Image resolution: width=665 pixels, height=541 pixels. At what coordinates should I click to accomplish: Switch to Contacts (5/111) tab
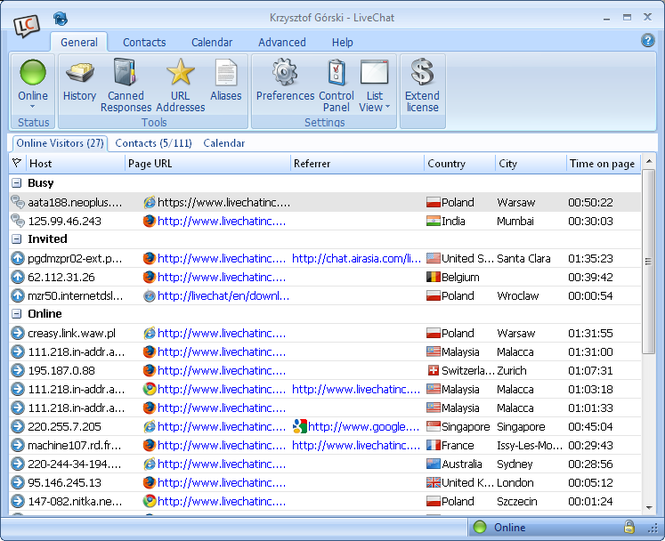point(154,143)
